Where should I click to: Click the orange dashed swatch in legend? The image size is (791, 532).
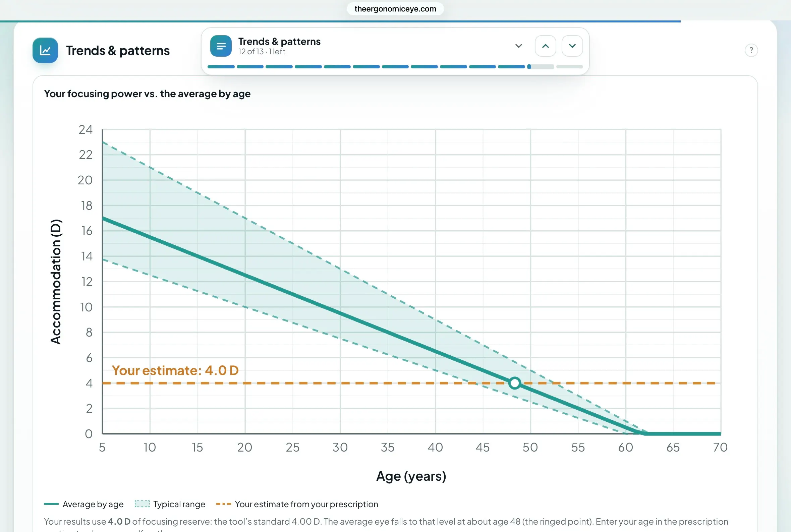[224, 504]
